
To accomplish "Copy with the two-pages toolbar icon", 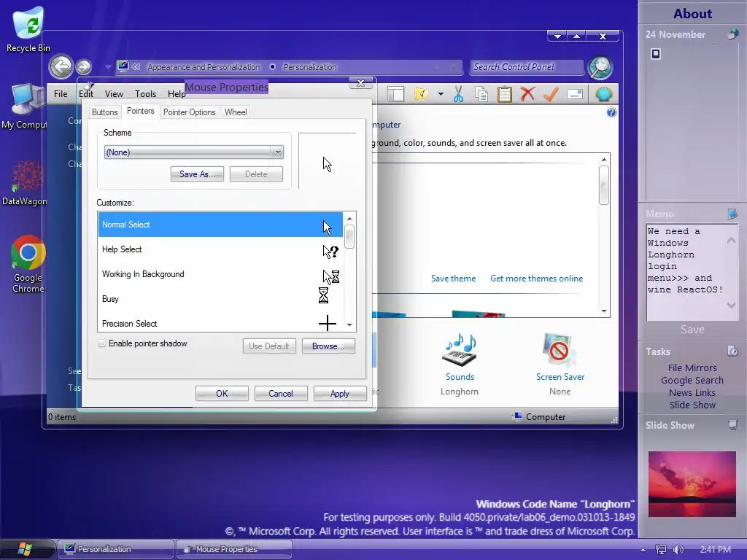I will pyautogui.click(x=481, y=94).
